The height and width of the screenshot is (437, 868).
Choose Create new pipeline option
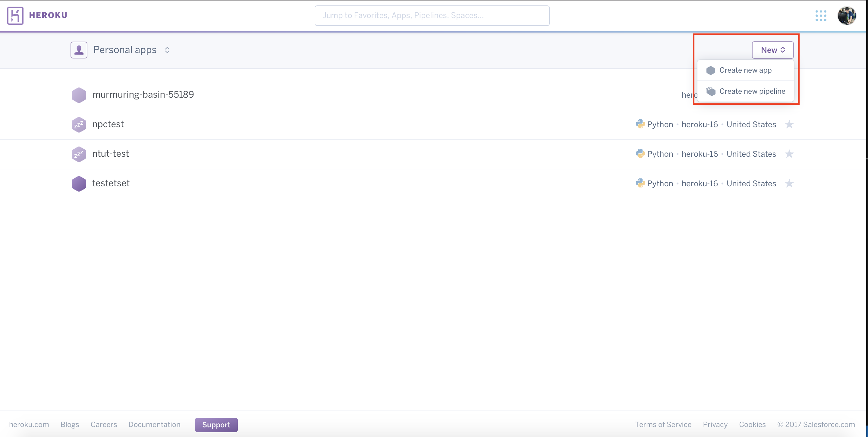tap(752, 91)
